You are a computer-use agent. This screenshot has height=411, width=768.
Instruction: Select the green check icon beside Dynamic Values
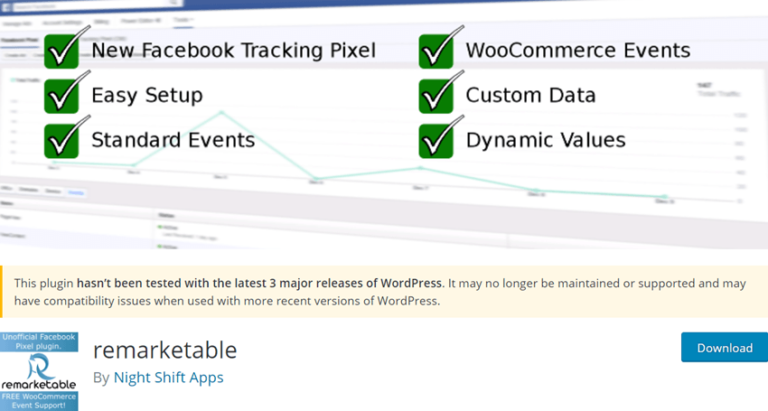coord(437,139)
